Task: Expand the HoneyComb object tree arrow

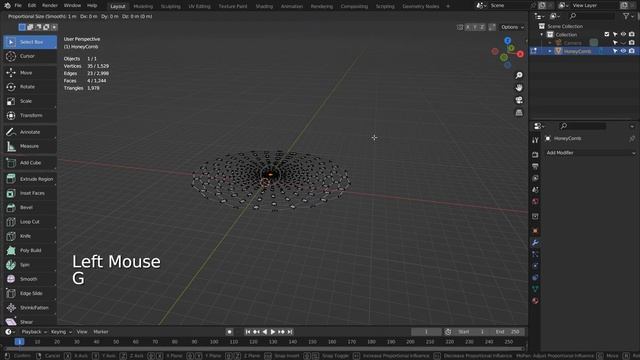Action: 550,51
